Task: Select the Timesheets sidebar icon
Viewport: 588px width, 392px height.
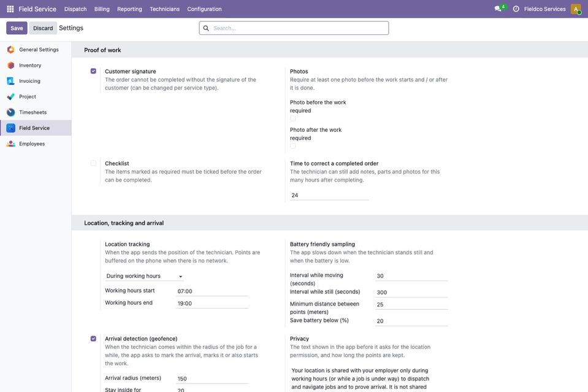Action: (11, 112)
